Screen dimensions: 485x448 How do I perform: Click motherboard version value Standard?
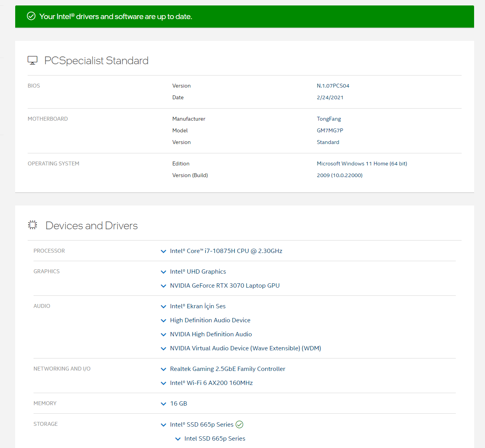[328, 142]
